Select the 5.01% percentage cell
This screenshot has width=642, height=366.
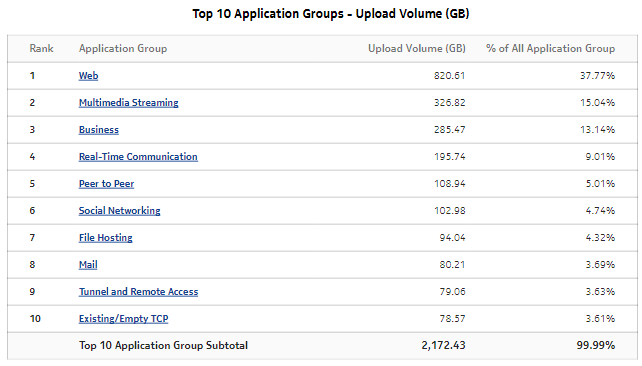[x=600, y=184]
